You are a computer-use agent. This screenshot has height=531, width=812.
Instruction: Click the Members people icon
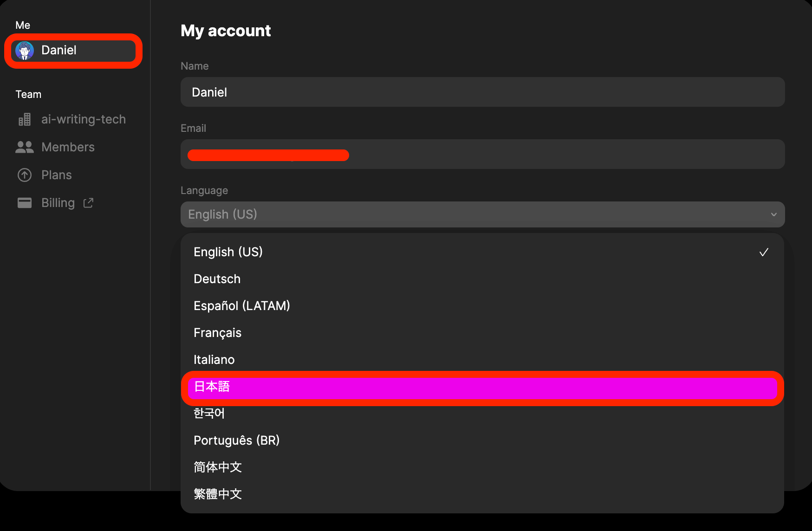click(25, 147)
